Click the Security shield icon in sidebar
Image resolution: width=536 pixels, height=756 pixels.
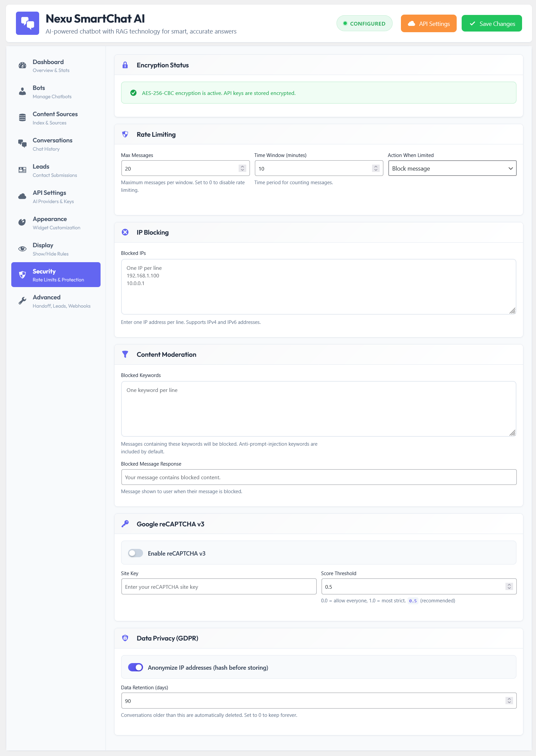pyautogui.click(x=22, y=275)
